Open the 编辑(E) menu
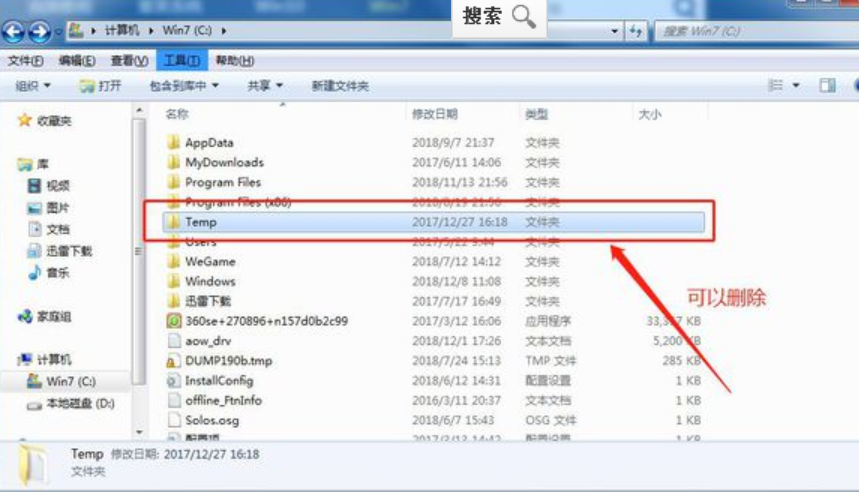The height and width of the screenshot is (492, 859). (x=77, y=61)
